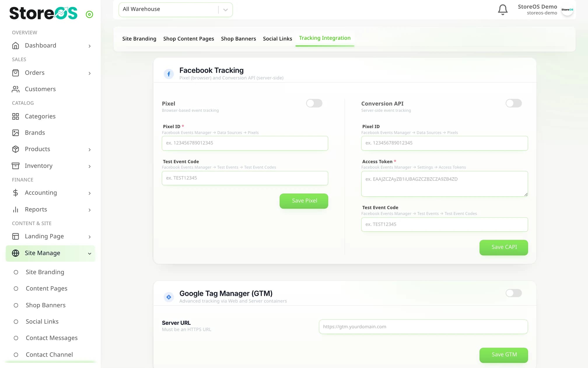
Task: Click the Save CAPI button
Action: (503, 247)
